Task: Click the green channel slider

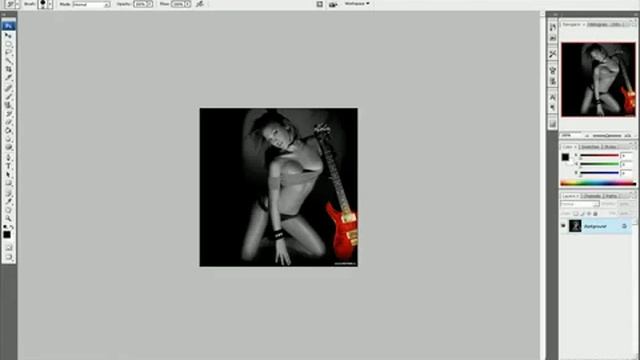Action: pos(600,164)
